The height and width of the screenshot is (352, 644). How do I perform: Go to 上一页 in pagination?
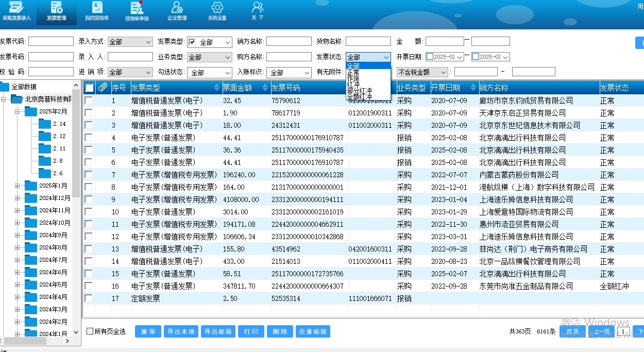(x=601, y=331)
